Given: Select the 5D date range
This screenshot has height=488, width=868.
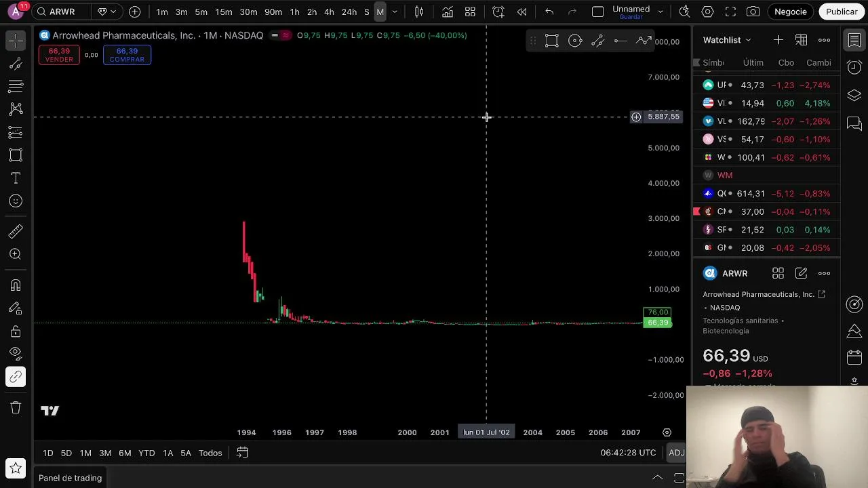Looking at the screenshot, I should 66,453.
